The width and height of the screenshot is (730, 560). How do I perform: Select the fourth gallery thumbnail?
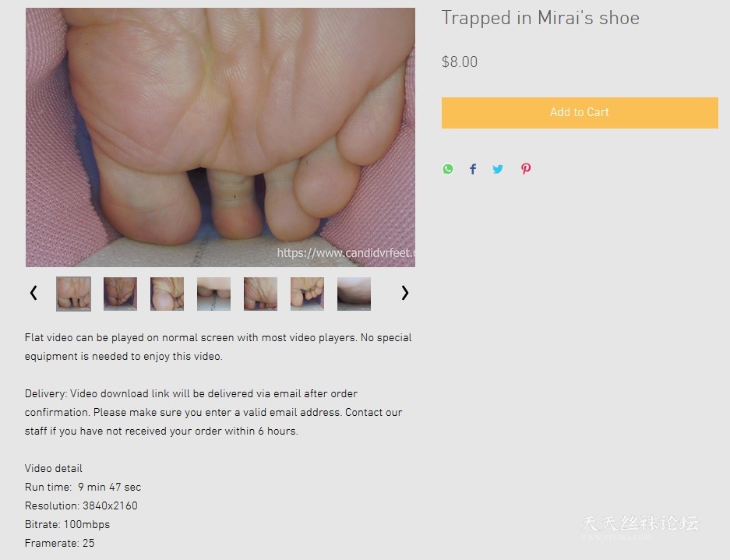[213, 294]
